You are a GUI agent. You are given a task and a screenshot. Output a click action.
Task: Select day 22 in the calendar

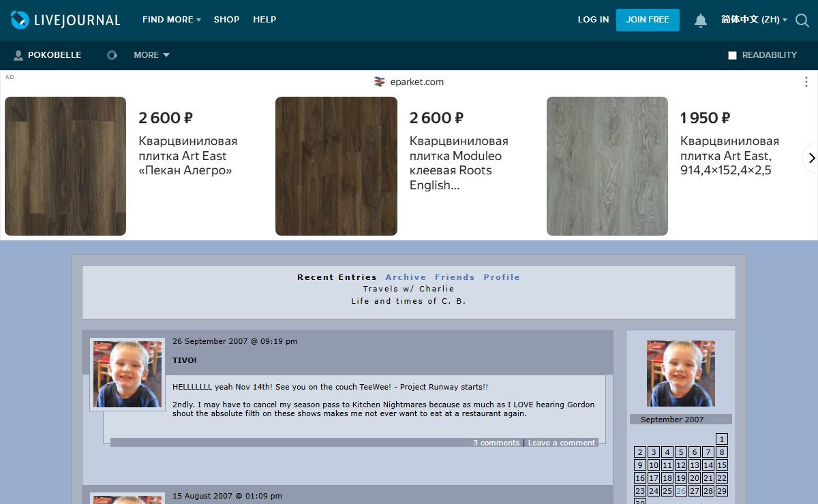point(722,478)
